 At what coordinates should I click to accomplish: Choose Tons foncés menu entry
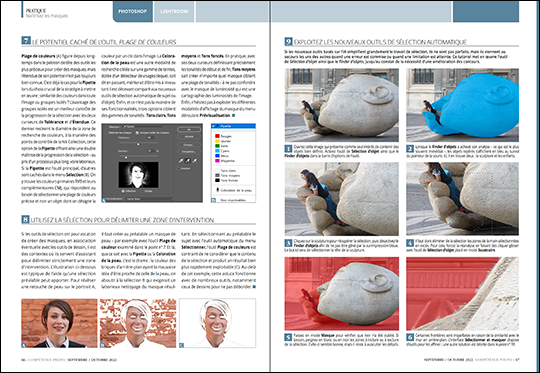[x=229, y=180]
